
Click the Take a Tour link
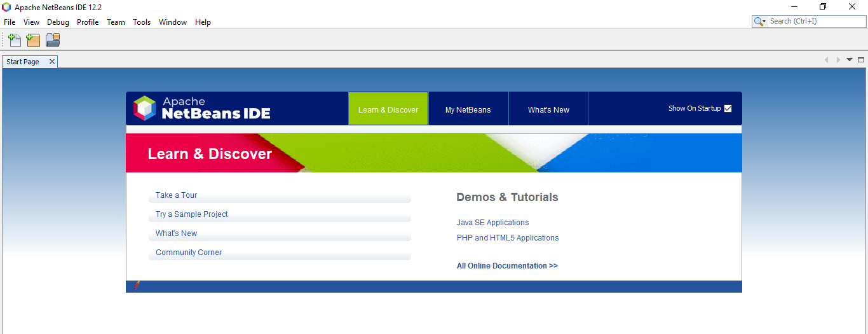click(x=177, y=195)
